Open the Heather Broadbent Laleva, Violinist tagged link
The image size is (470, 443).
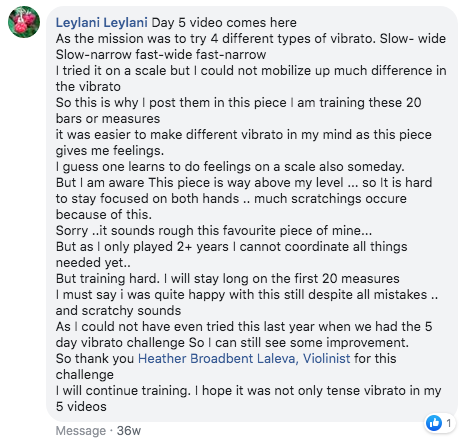point(244,359)
